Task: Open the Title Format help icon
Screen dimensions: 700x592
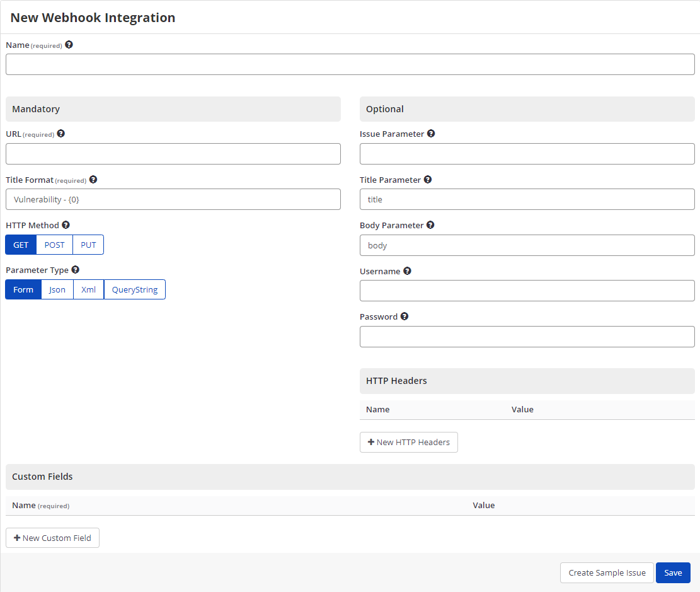Action: click(x=93, y=179)
